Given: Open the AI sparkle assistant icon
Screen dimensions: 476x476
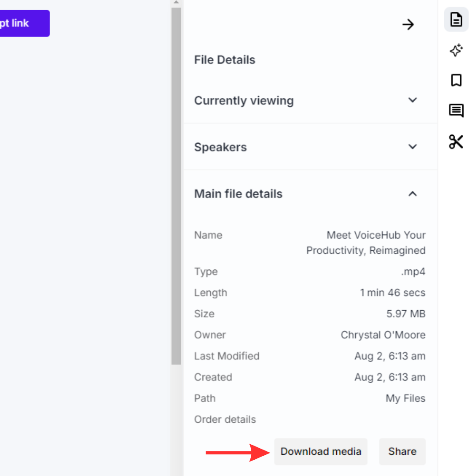Looking at the screenshot, I should [x=456, y=50].
